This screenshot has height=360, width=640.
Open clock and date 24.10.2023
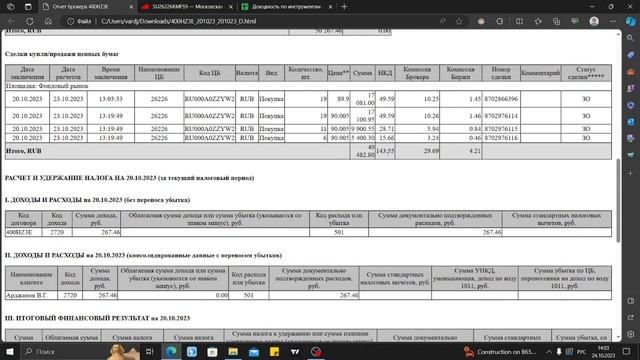pyautogui.click(x=603, y=351)
